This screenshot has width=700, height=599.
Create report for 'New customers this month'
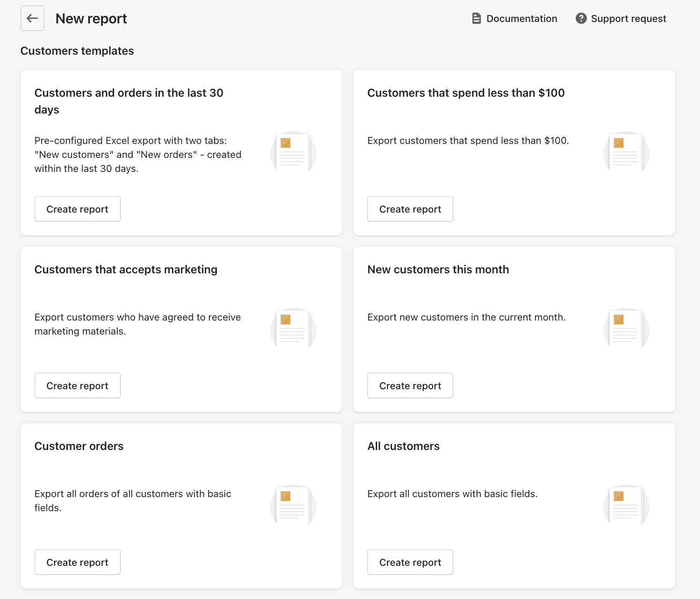[410, 385]
